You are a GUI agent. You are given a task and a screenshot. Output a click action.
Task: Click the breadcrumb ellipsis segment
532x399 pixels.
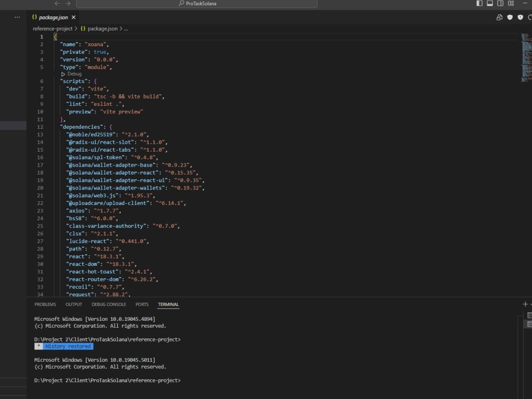point(126,29)
